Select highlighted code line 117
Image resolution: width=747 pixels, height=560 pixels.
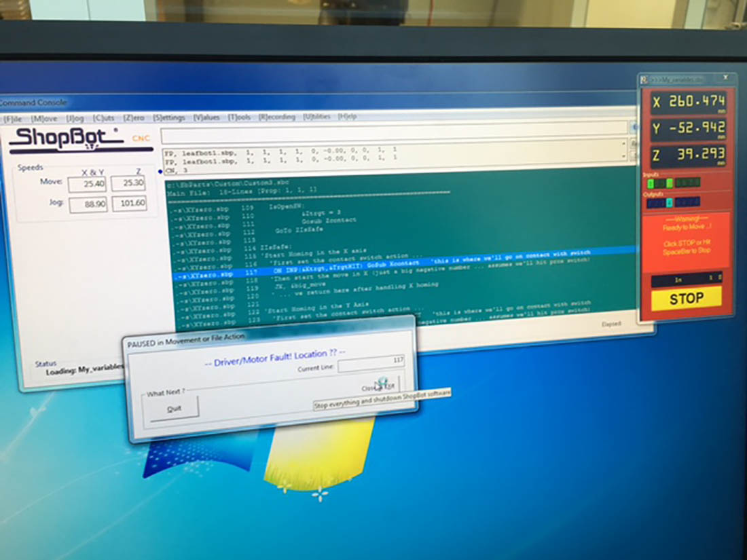click(405, 265)
